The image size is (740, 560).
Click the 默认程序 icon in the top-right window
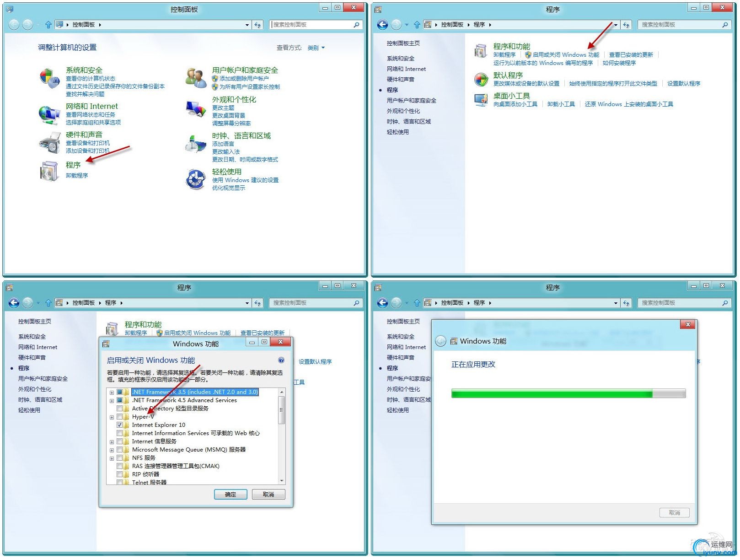tap(481, 80)
